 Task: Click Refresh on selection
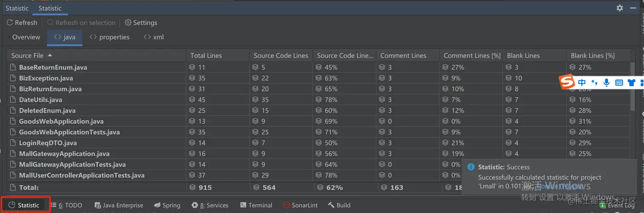pos(81,23)
